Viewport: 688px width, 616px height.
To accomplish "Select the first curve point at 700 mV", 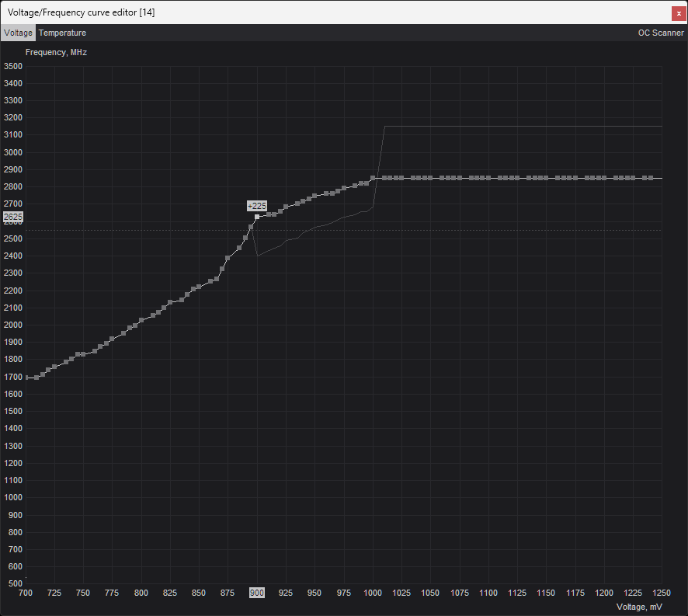I will 26,378.
